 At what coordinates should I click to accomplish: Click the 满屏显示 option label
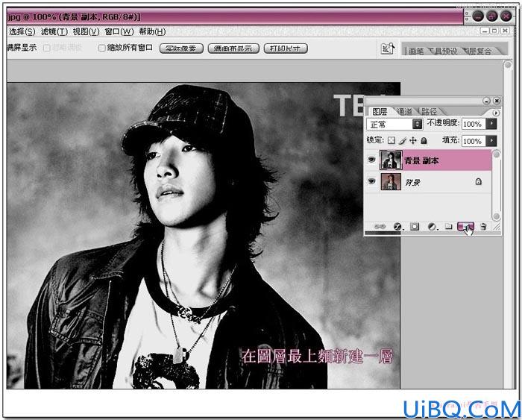point(22,48)
